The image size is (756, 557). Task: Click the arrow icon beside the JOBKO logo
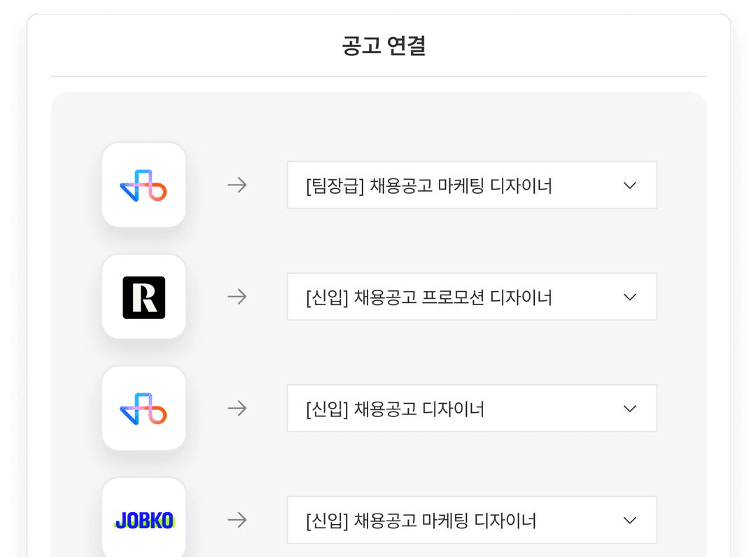[x=238, y=519]
